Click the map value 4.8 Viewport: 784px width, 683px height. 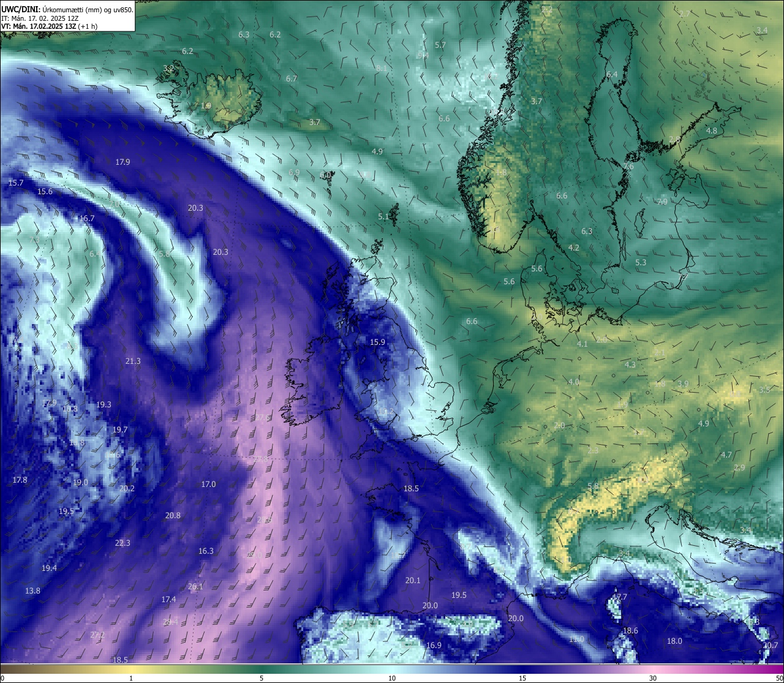[711, 131]
